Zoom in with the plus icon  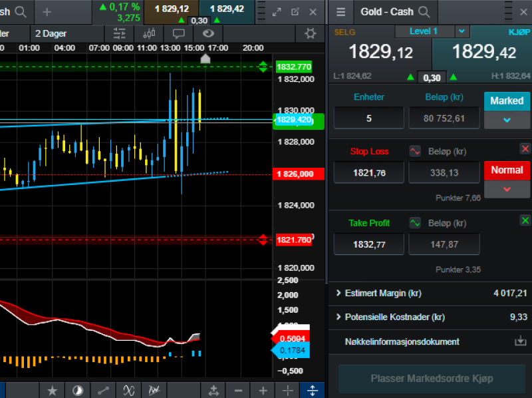coord(262,391)
